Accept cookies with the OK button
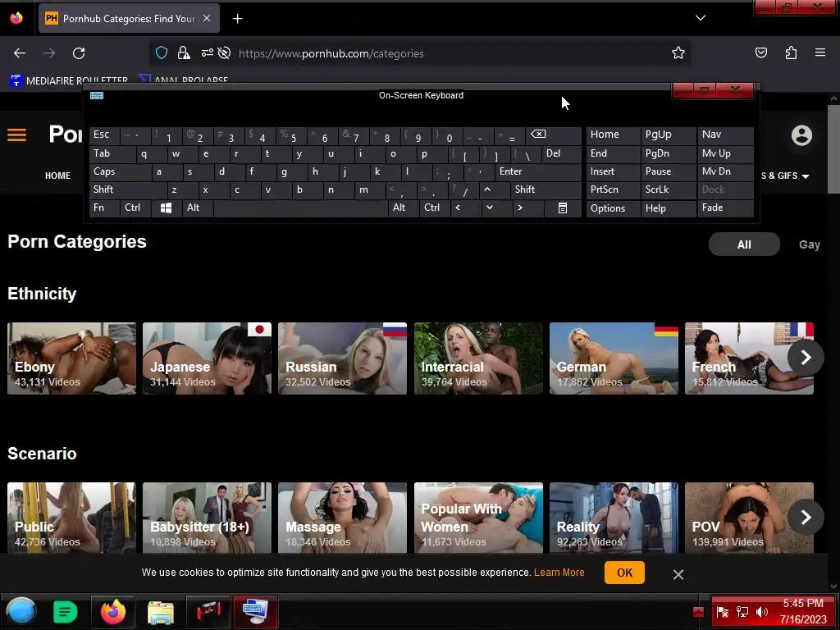The width and height of the screenshot is (840, 630). pyautogui.click(x=624, y=573)
